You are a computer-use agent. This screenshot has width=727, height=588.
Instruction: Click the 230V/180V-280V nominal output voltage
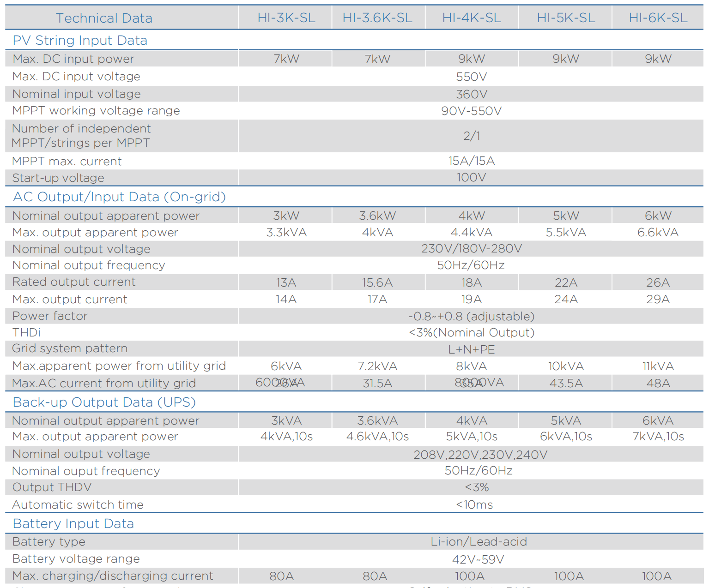tap(472, 248)
